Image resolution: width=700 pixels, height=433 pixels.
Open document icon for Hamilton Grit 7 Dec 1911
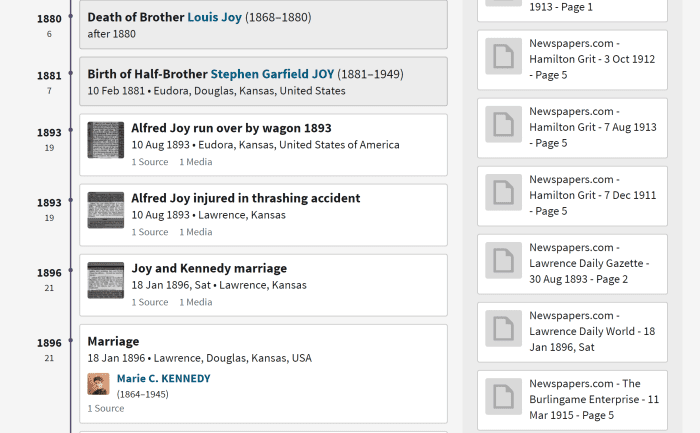503,192
